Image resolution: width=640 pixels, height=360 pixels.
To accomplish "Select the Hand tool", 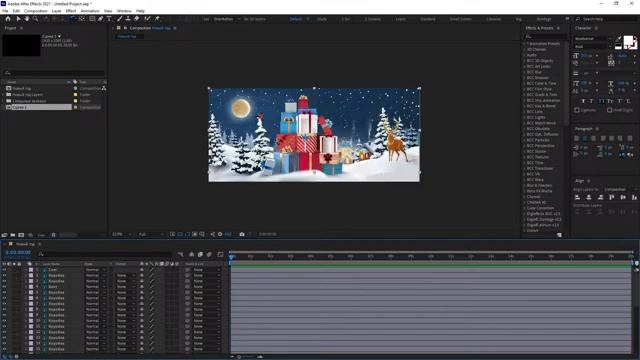I will coord(27,19).
